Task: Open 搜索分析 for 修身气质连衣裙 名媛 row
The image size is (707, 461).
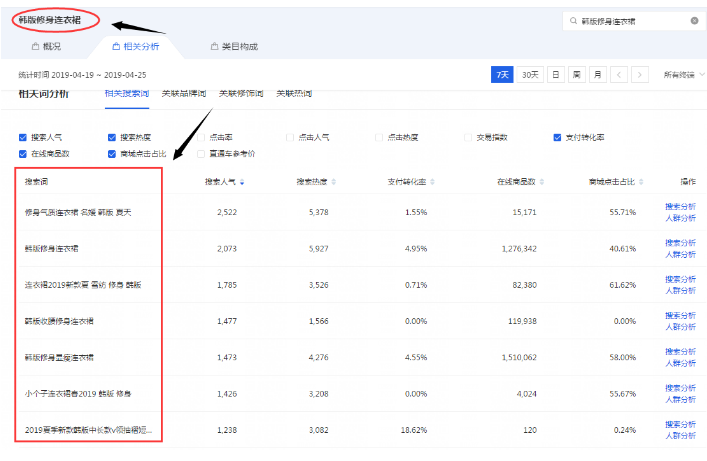Action: click(680, 207)
